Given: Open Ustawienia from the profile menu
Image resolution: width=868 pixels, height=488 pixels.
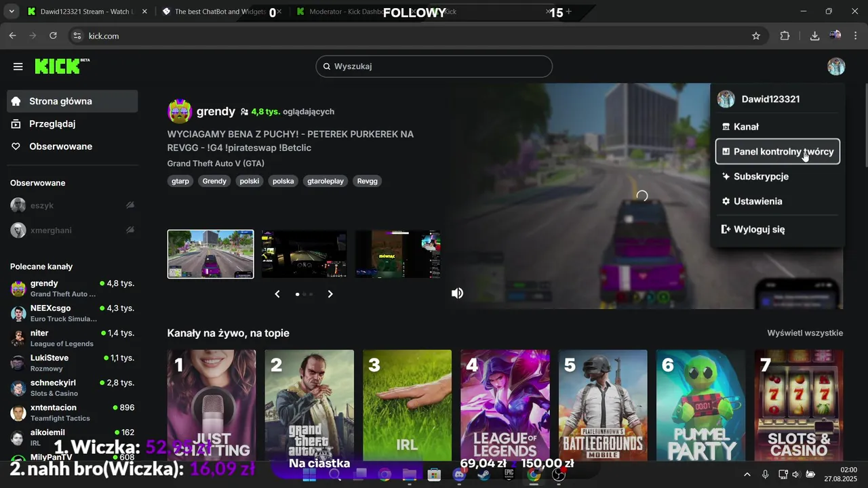Looking at the screenshot, I should (x=778, y=201).
